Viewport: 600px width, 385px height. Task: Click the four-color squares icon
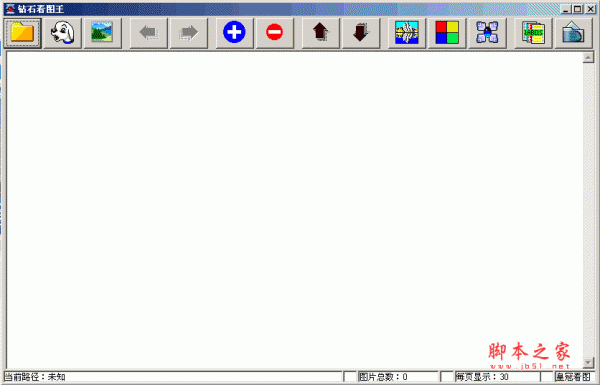[x=447, y=33]
